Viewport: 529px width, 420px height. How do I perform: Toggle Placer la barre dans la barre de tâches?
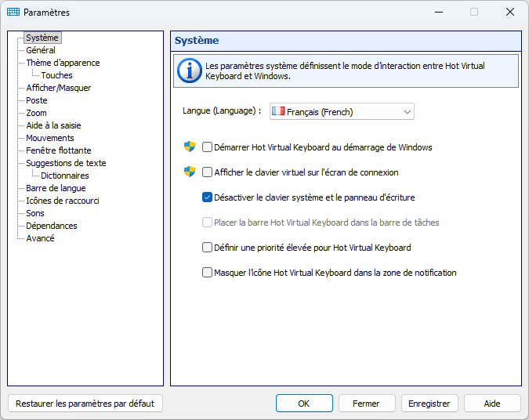[x=207, y=223]
